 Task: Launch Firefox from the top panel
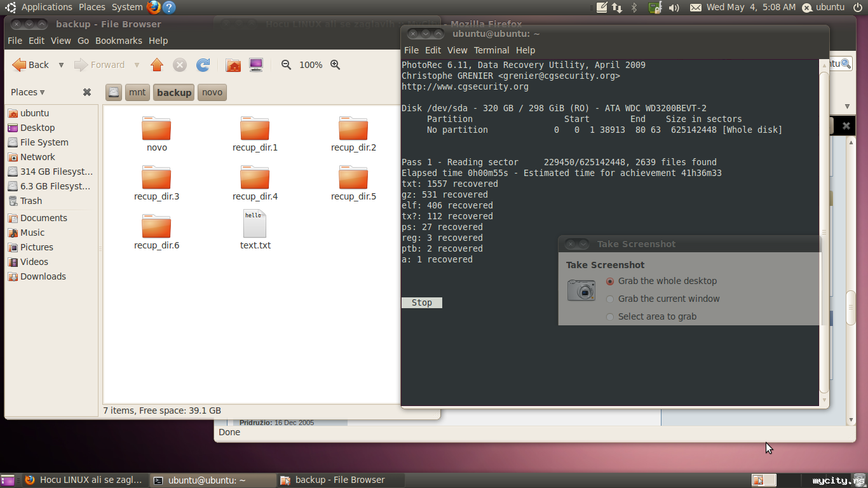click(x=153, y=7)
